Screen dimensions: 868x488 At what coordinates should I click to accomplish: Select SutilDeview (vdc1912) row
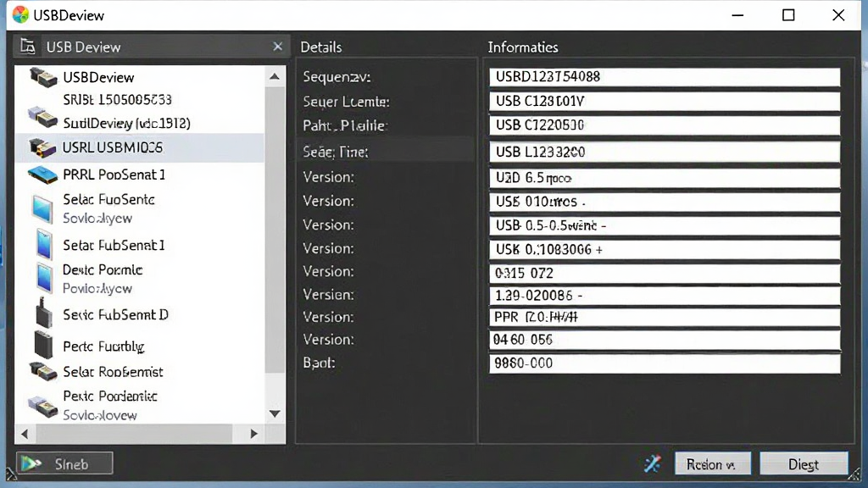[x=140, y=123]
